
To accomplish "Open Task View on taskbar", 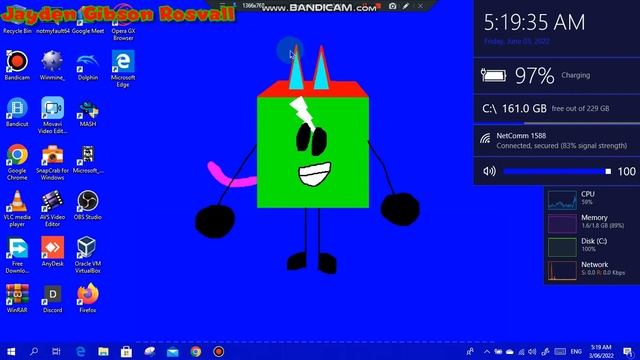I will click(x=57, y=351).
